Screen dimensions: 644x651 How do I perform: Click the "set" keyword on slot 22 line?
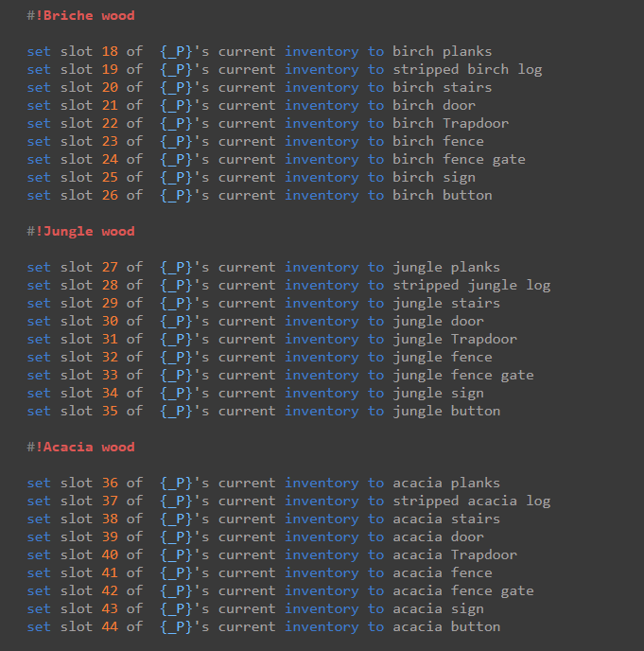(39, 123)
